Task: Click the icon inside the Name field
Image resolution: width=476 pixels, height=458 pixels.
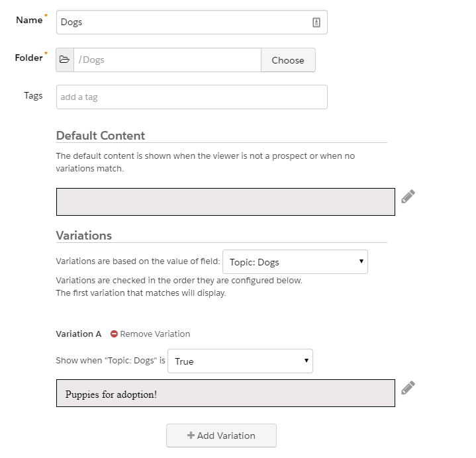Action: (316, 23)
